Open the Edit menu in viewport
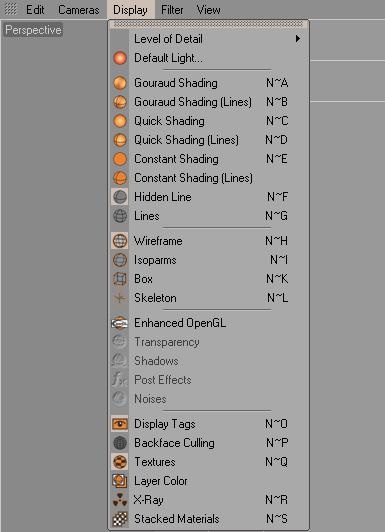The image size is (385, 532). [x=35, y=10]
